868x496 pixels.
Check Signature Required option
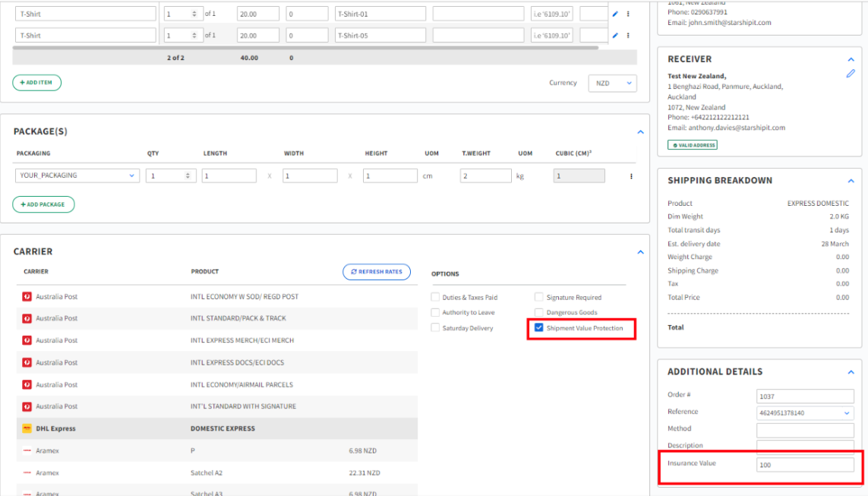pyautogui.click(x=538, y=297)
